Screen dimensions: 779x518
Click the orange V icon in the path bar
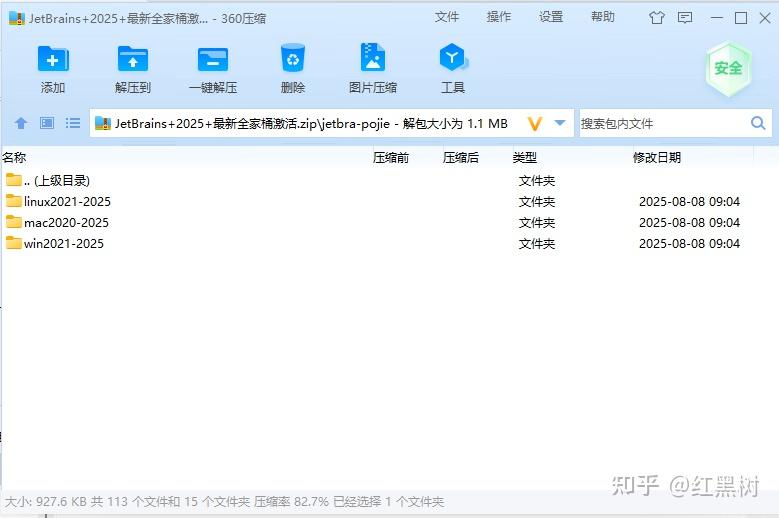coord(535,123)
